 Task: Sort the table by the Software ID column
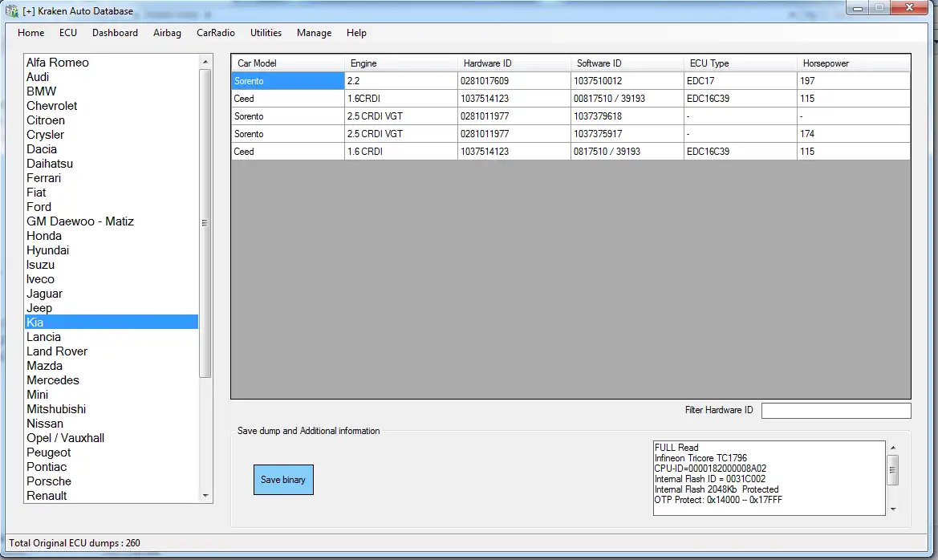625,63
